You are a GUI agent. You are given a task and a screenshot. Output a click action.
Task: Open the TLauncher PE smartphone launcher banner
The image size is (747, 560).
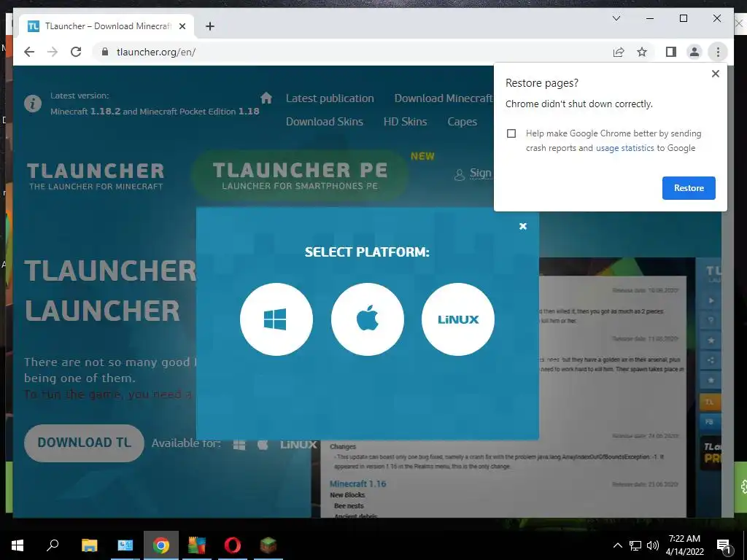point(300,175)
